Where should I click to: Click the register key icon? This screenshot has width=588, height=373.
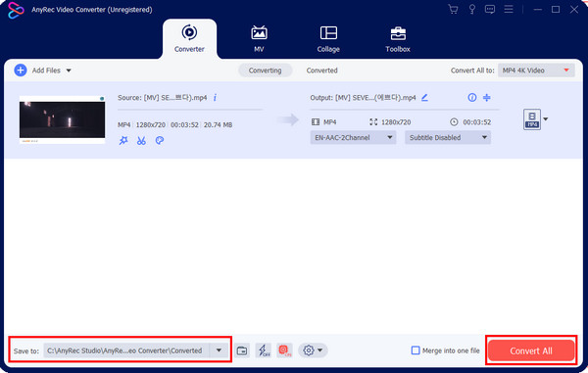(x=472, y=10)
